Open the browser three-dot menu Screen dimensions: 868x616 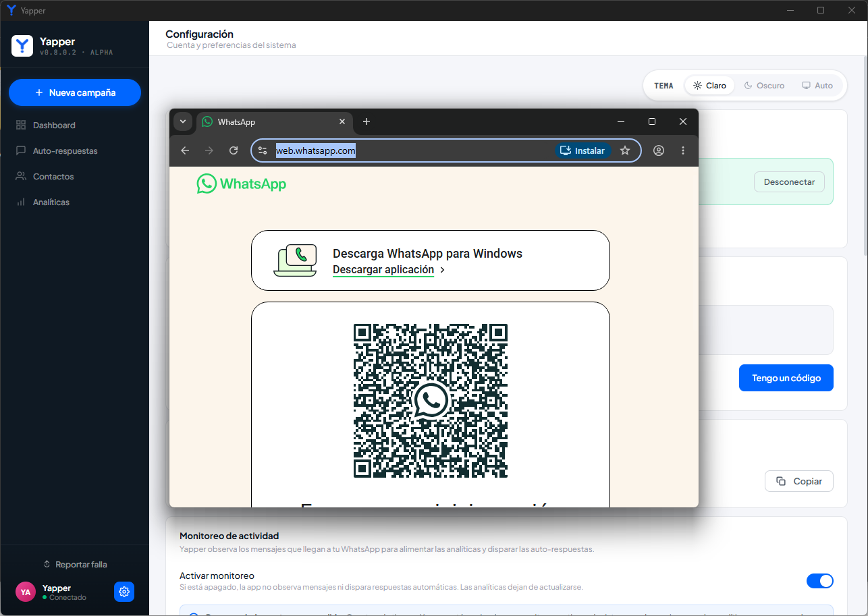pyautogui.click(x=683, y=150)
